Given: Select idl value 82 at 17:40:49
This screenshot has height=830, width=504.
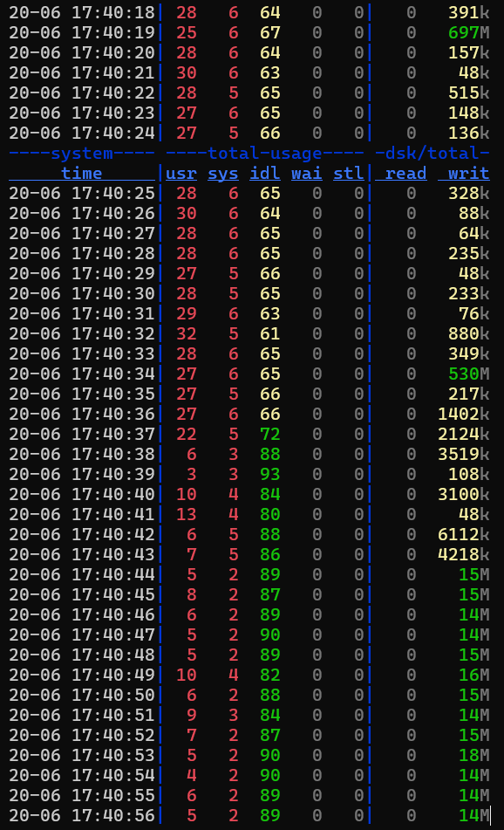Looking at the screenshot, I should pos(269,675).
